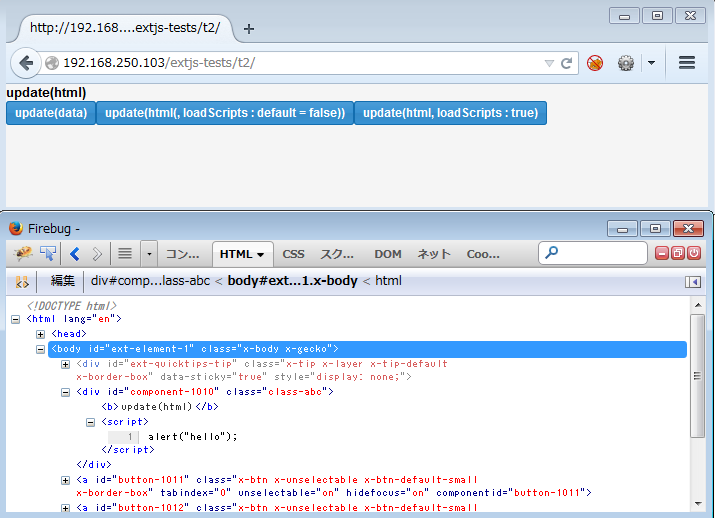Open the small dropdown arrow beside Firebug list icon
715x518 pixels.
point(149,254)
